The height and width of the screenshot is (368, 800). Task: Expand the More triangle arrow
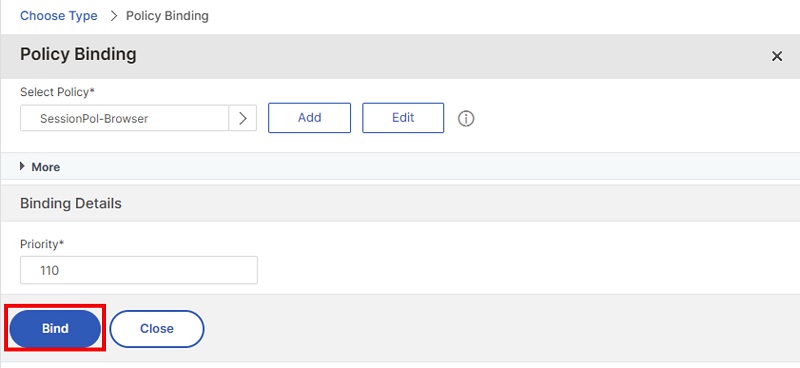(x=22, y=166)
